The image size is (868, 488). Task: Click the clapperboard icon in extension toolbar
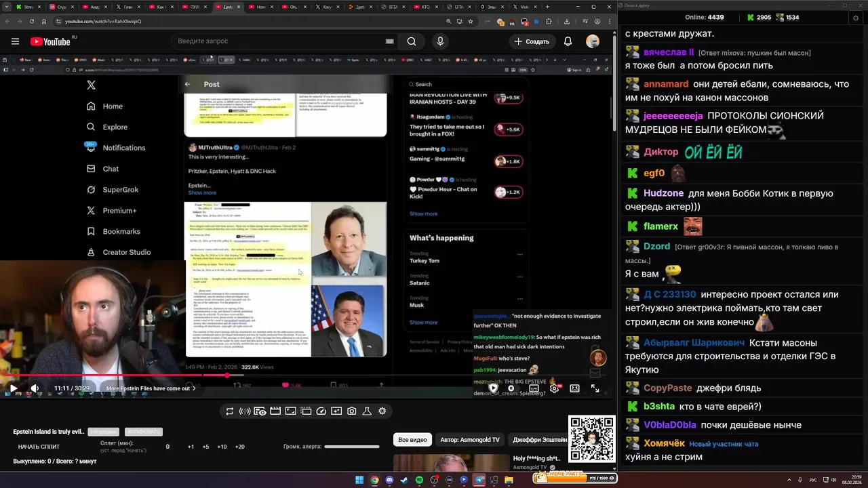[275, 411]
